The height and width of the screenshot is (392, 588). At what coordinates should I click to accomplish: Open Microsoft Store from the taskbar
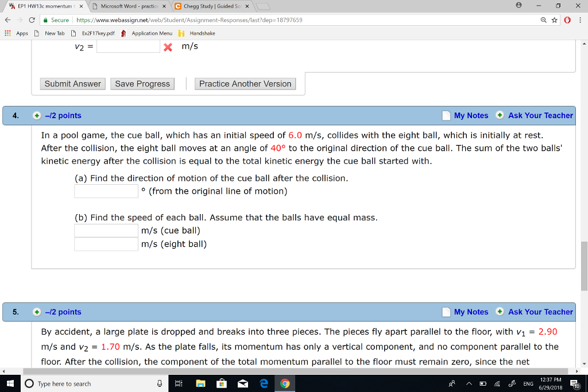click(x=222, y=384)
